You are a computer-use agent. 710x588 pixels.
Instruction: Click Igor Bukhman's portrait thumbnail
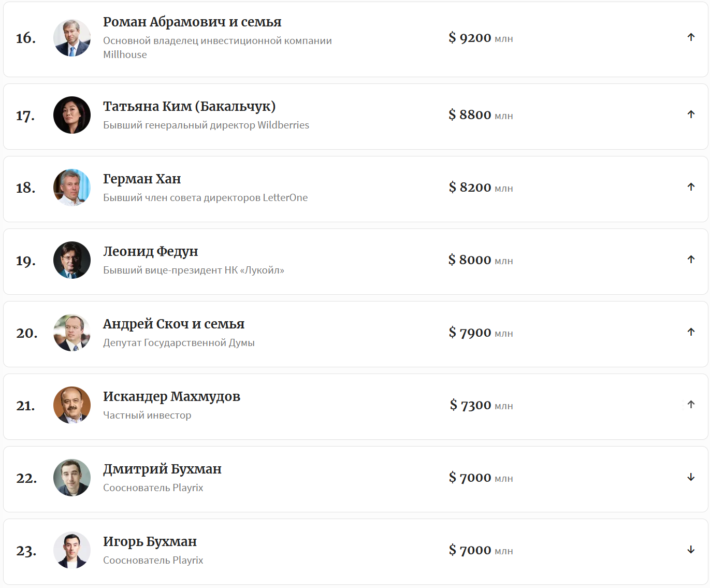tap(72, 550)
